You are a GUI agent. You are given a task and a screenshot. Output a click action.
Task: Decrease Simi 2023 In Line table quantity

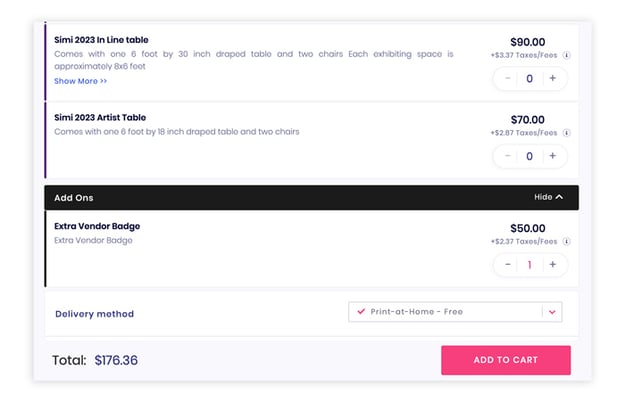[x=507, y=78]
